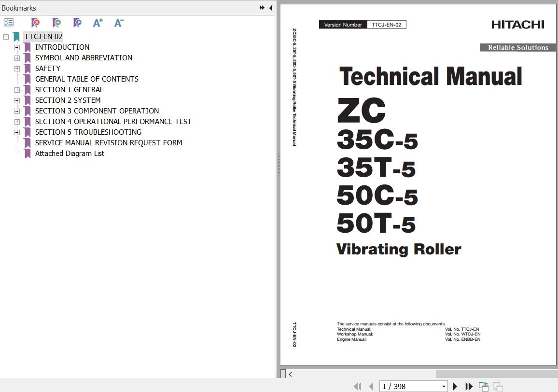Click the horizontal scrollbar left arrow
This screenshot has height=392, width=558.
click(x=291, y=374)
